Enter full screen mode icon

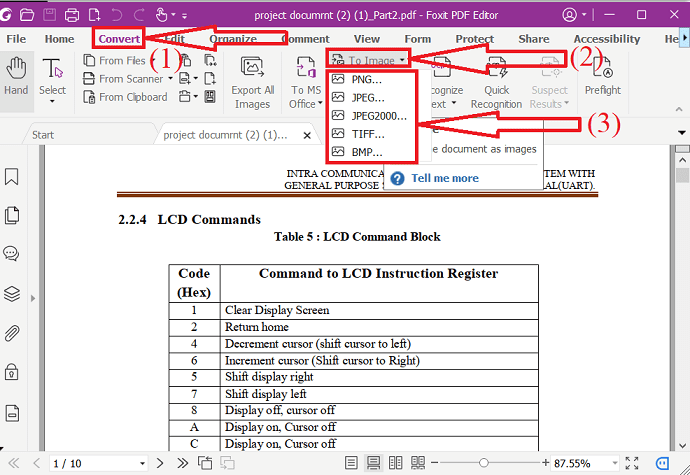[x=631, y=463]
